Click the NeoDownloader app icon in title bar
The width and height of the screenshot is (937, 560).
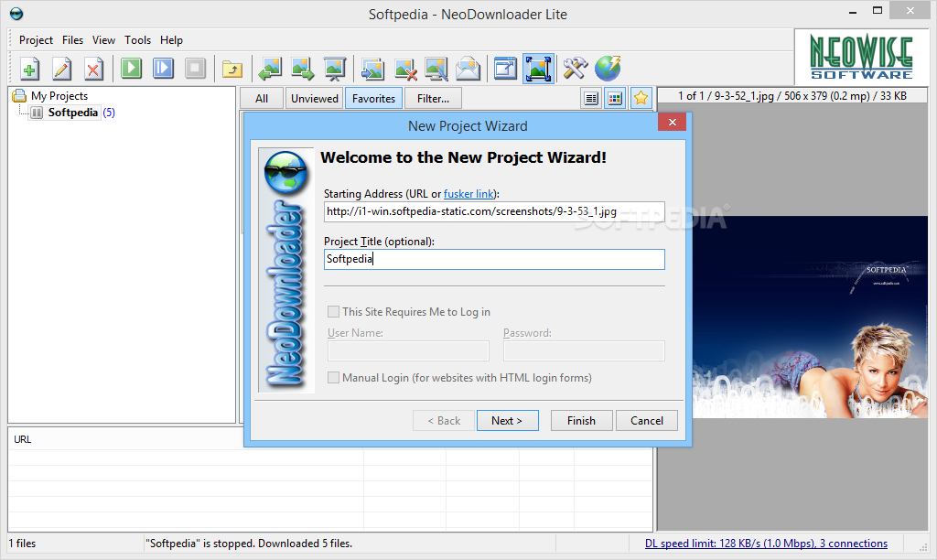point(16,14)
